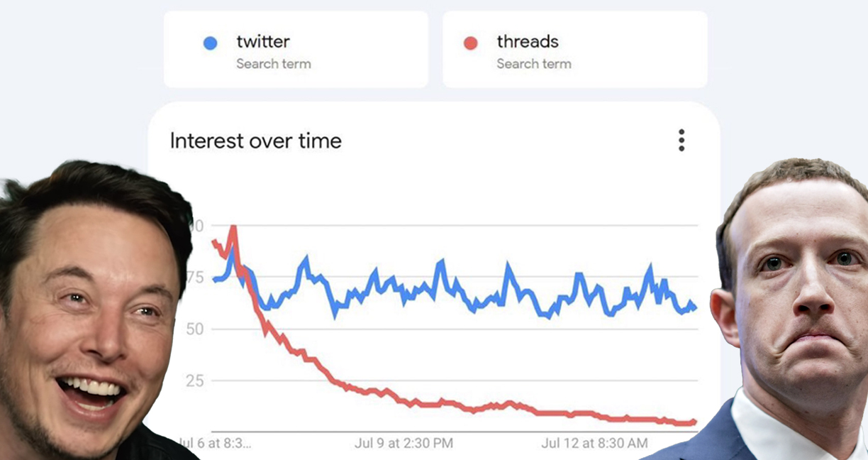Click the red threads peak at 100
This screenshot has width=868, height=460.
click(233, 227)
